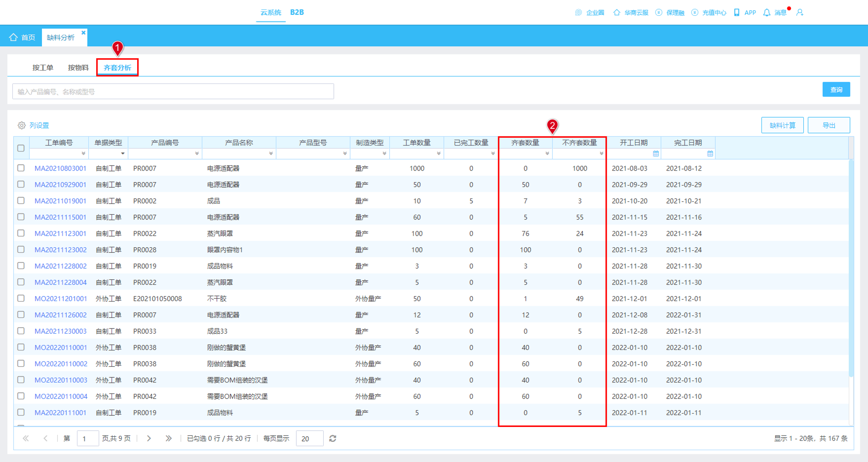The width and height of the screenshot is (868, 462).
Task: Open work order link MA20211115001
Action: 60,217
